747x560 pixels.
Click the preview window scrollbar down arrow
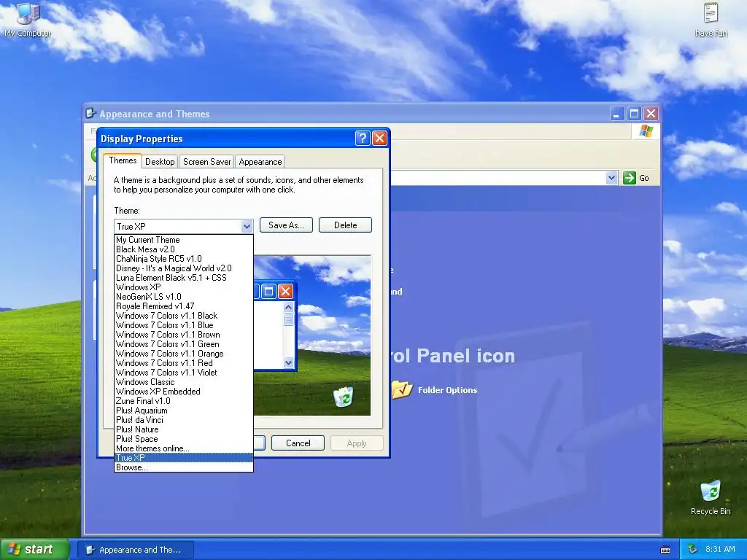pyautogui.click(x=288, y=363)
